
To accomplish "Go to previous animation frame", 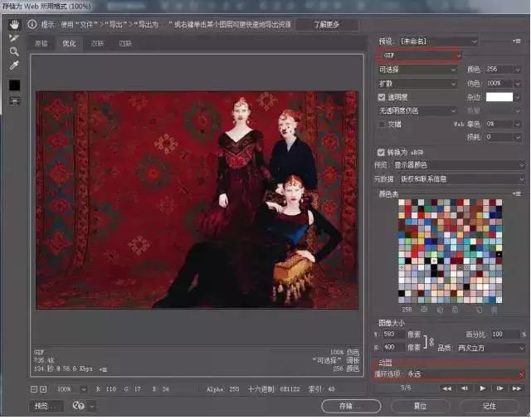I will coord(465,388).
